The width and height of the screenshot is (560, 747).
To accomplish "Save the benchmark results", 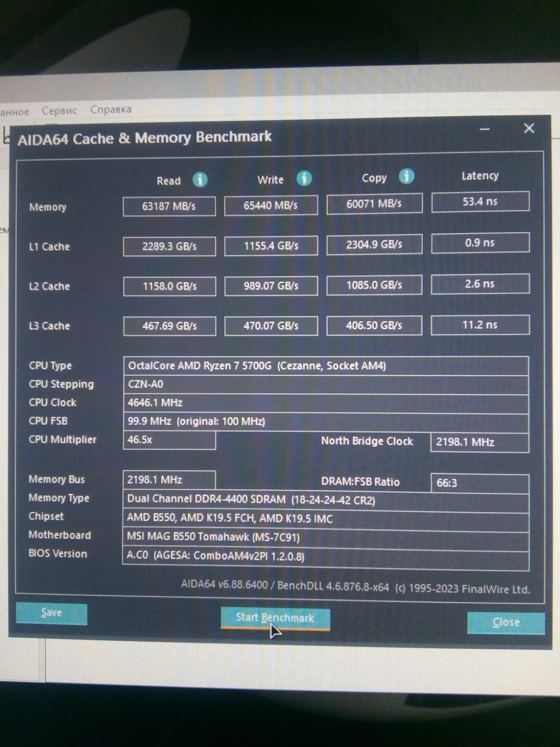I will tap(51, 613).
